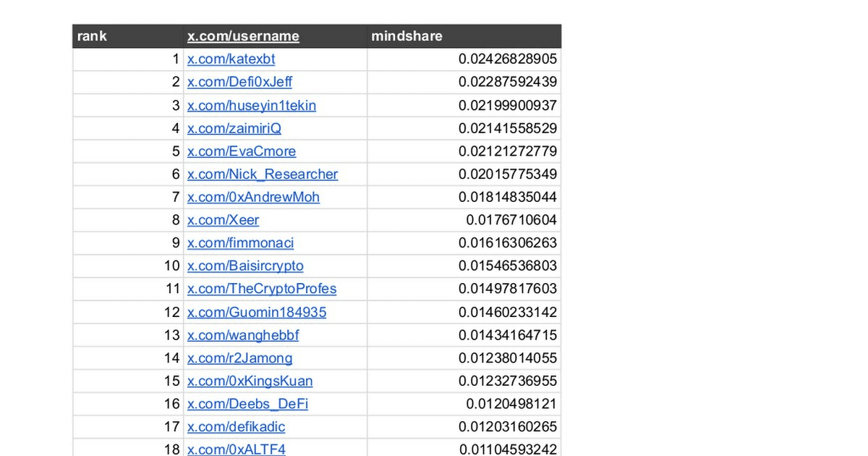The image size is (868, 456).
Task: Open the x.com/Deebs_DeFi link
Action: point(247,404)
